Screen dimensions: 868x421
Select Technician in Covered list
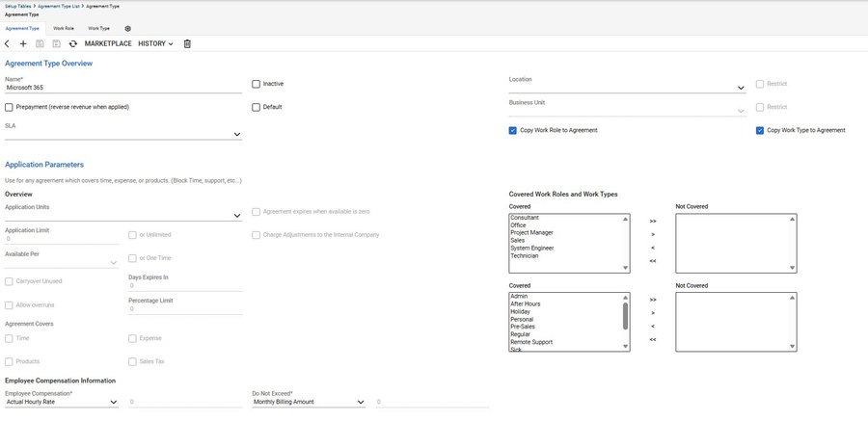pos(525,256)
